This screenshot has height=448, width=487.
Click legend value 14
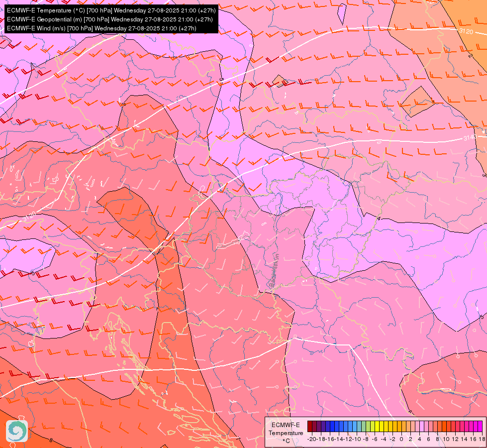464,439
